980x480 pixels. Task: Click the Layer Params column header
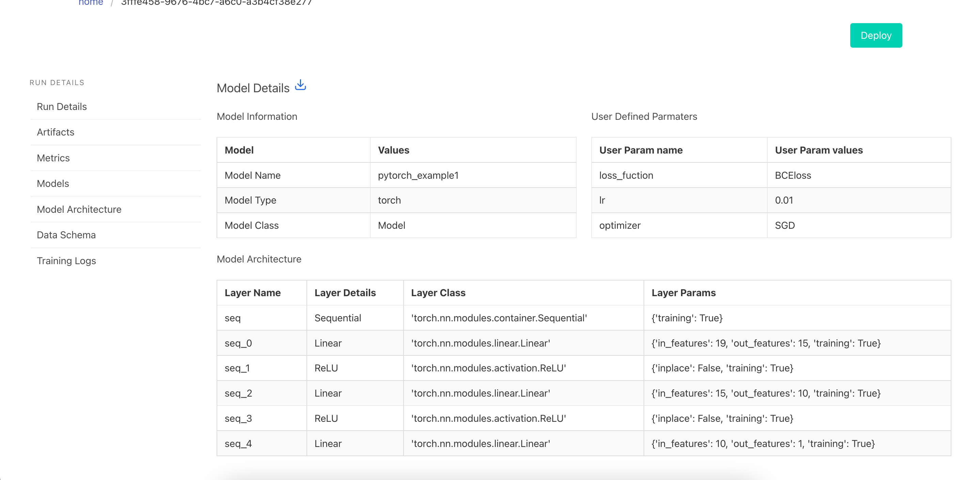683,293
